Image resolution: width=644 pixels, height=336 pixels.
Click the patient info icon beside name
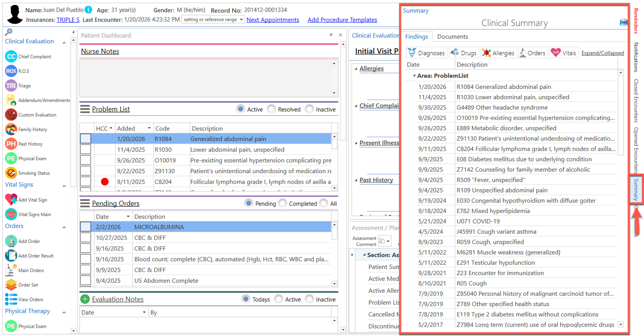coord(88,10)
